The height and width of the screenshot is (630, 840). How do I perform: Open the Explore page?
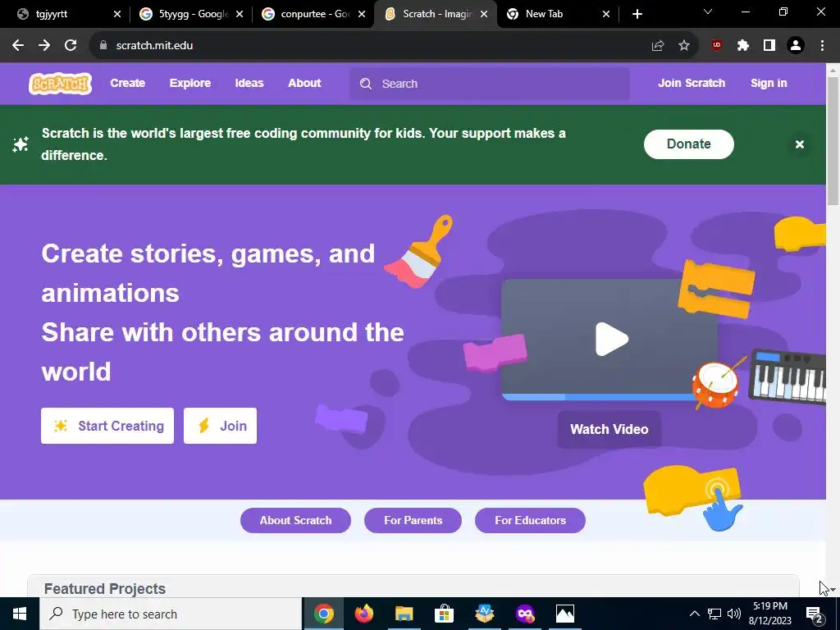coord(190,83)
